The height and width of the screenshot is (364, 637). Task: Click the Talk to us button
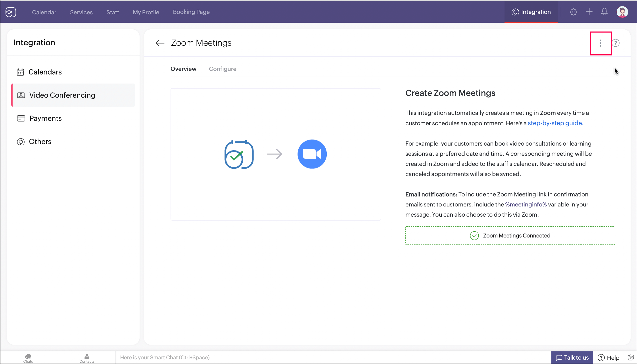click(572, 358)
